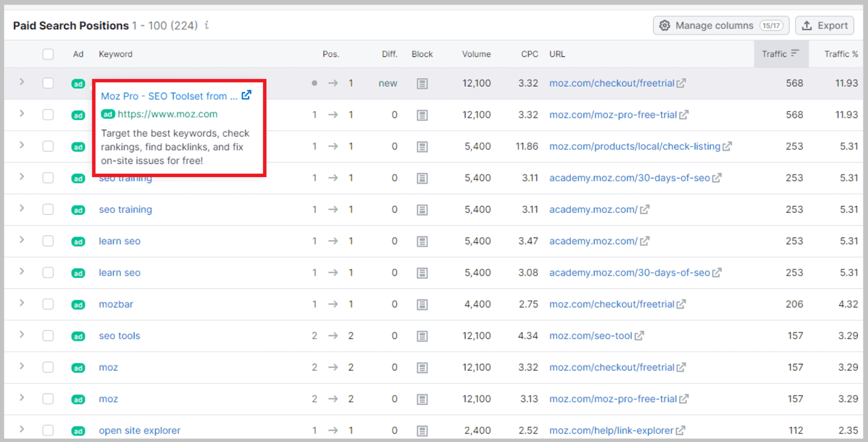This screenshot has width=868, height=442.
Task: Open the mozbar keyword link
Action: (116, 304)
